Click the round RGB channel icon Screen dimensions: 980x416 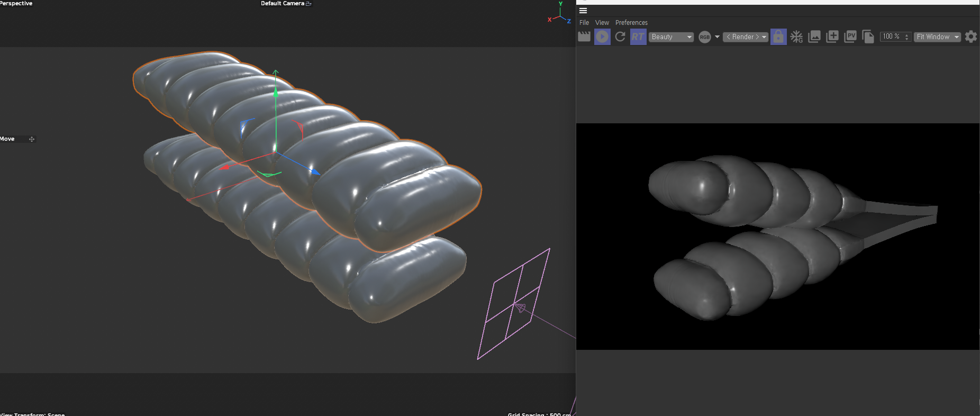click(704, 37)
